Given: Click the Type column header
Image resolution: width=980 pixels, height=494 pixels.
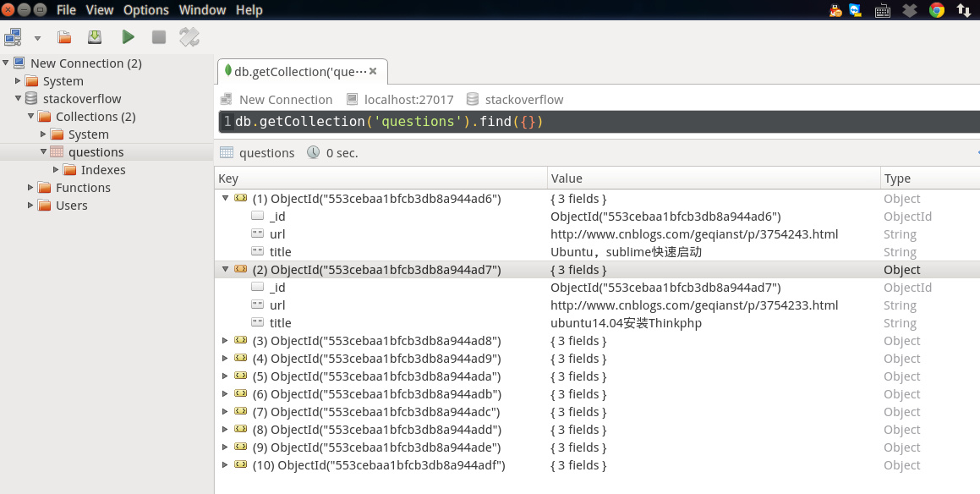Looking at the screenshot, I should click(x=930, y=178).
